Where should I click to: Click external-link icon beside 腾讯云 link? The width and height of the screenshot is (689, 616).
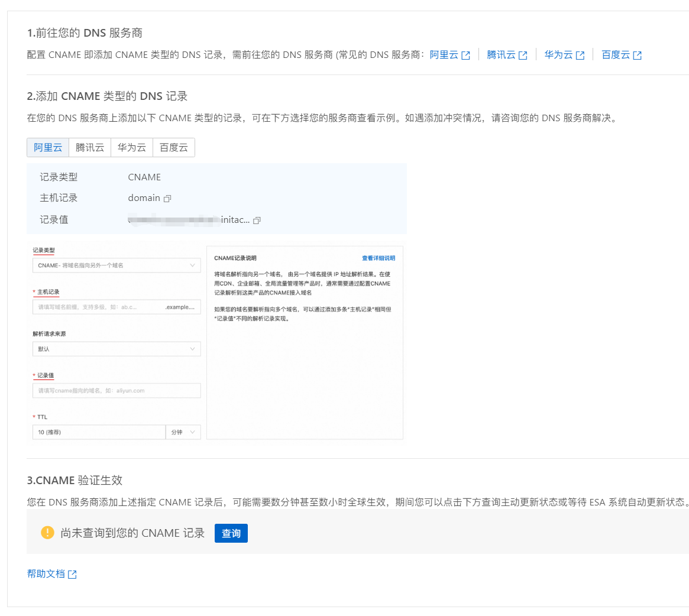pyautogui.click(x=523, y=56)
